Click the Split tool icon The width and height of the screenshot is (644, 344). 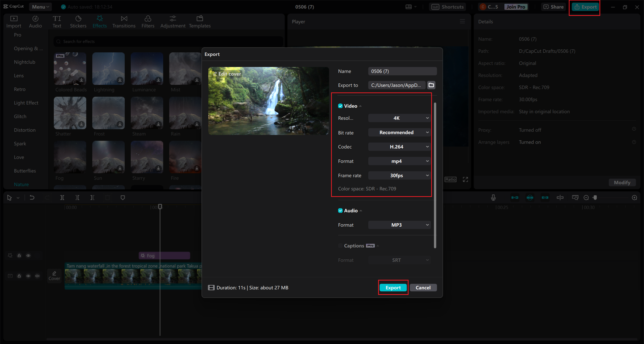(x=62, y=198)
